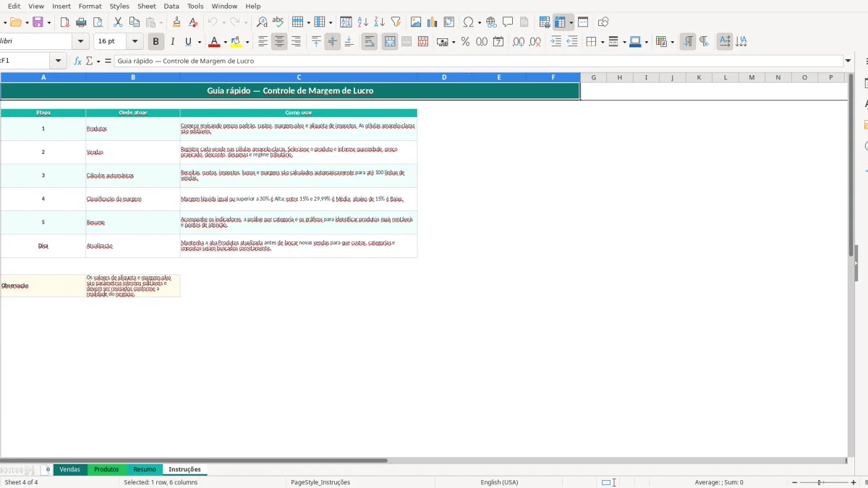Expand the formula bar
The height and width of the screenshot is (488, 868).
point(848,61)
